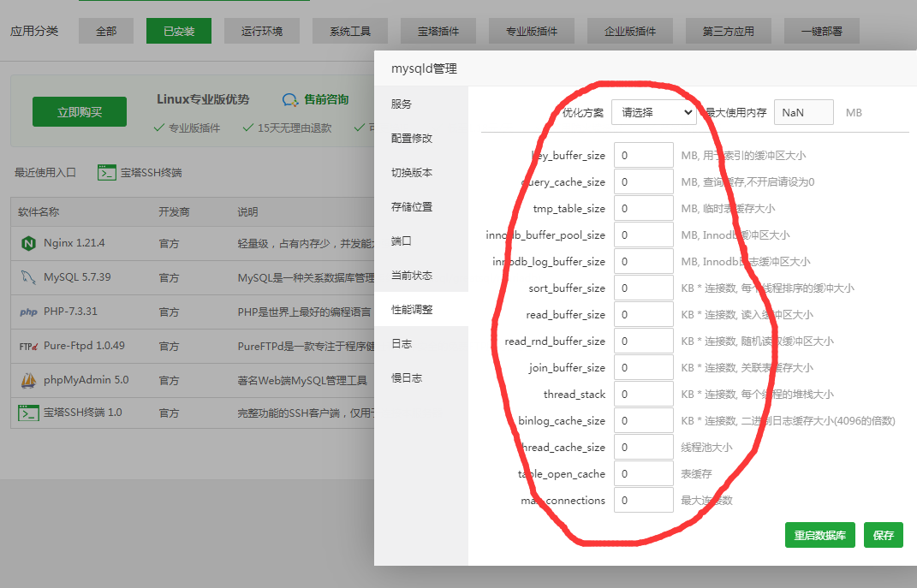
Task: Focus the read_rnd_buffer_size input
Action: (x=643, y=341)
